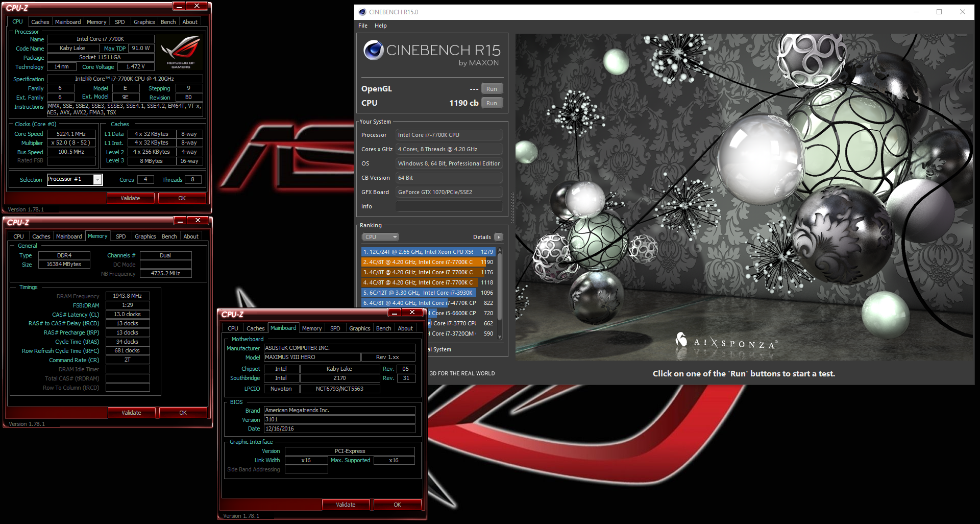Image resolution: width=980 pixels, height=524 pixels.
Task: Open CPU tab in Memory CPU-Z window
Action: click(x=18, y=236)
